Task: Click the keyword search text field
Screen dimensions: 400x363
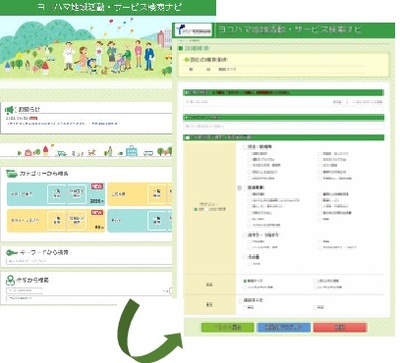Action: tap(88, 262)
